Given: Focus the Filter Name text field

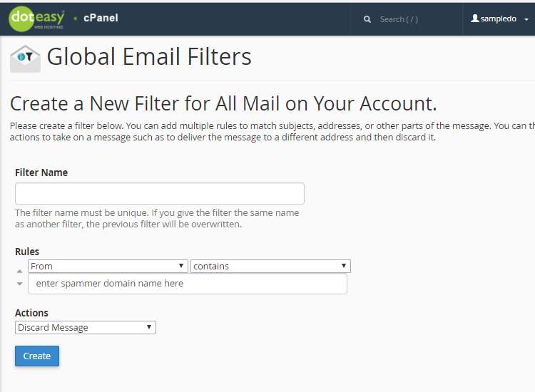Looking at the screenshot, I should pos(160,193).
